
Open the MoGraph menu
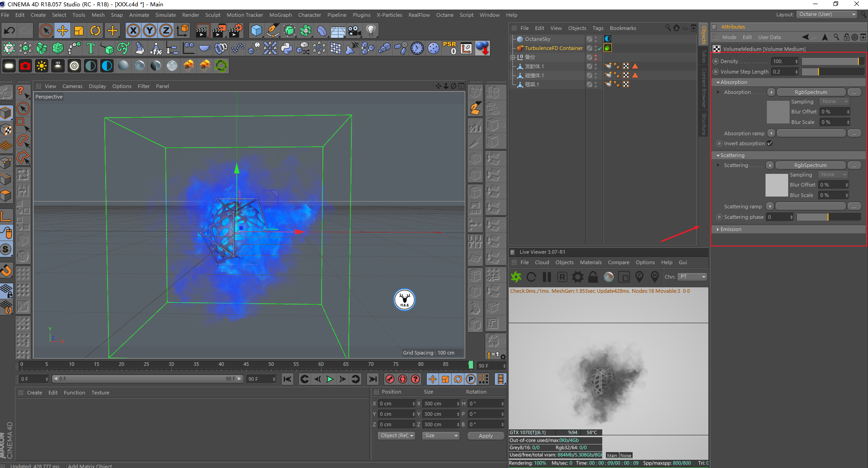click(280, 15)
